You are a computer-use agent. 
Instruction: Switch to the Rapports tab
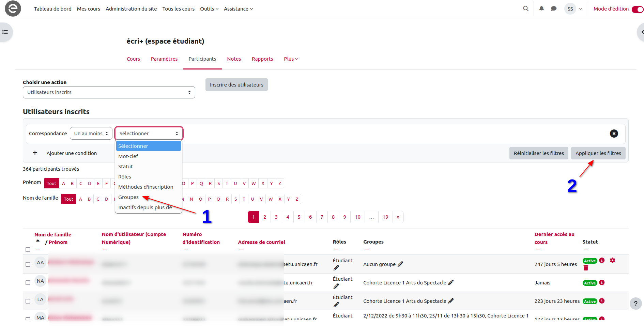(x=262, y=59)
